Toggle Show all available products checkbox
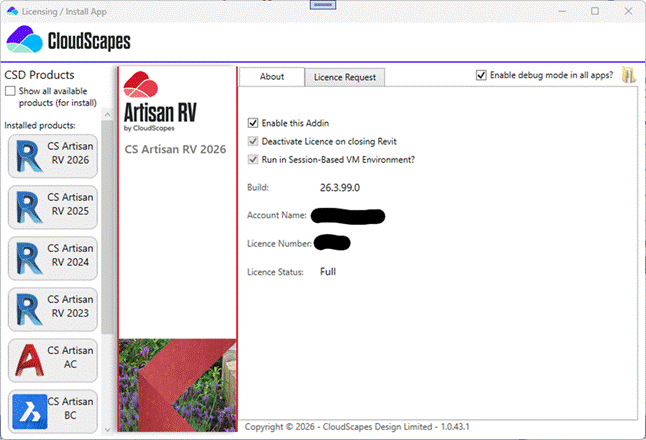Image resolution: width=646 pixels, height=440 pixels. pos(11,91)
